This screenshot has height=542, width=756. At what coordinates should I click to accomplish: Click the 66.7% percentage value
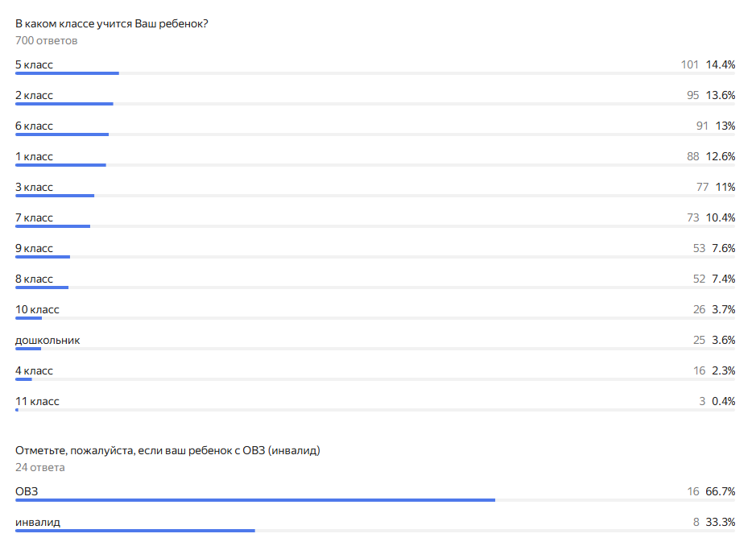(x=720, y=491)
